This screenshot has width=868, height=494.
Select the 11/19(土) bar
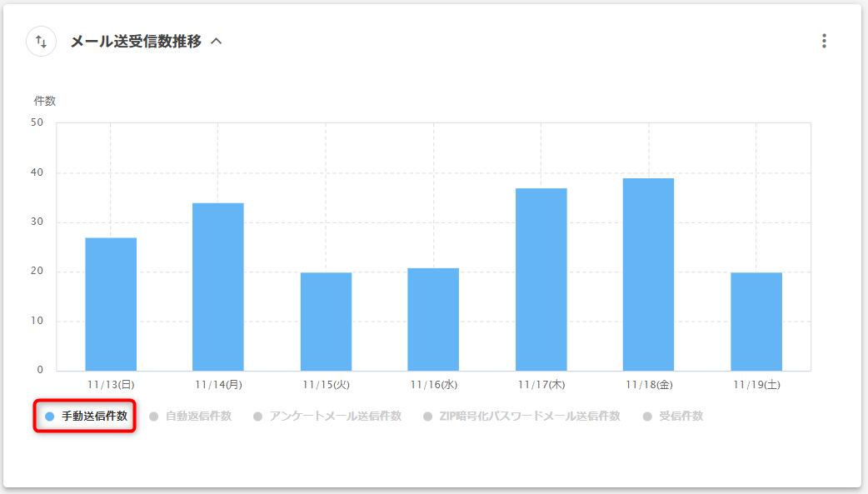click(x=756, y=322)
